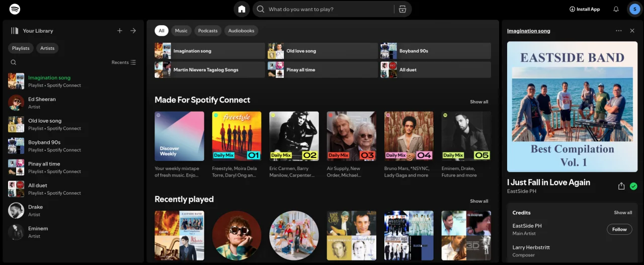The height and width of the screenshot is (265, 644).
Task: Open Imagination song shortcut tile
Action: click(x=210, y=51)
